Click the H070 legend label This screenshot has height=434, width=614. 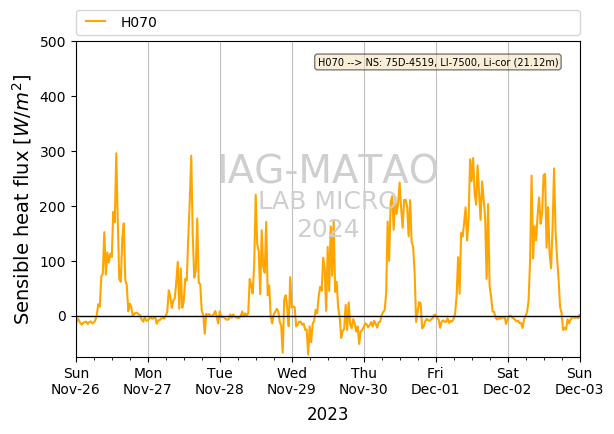tap(139, 22)
